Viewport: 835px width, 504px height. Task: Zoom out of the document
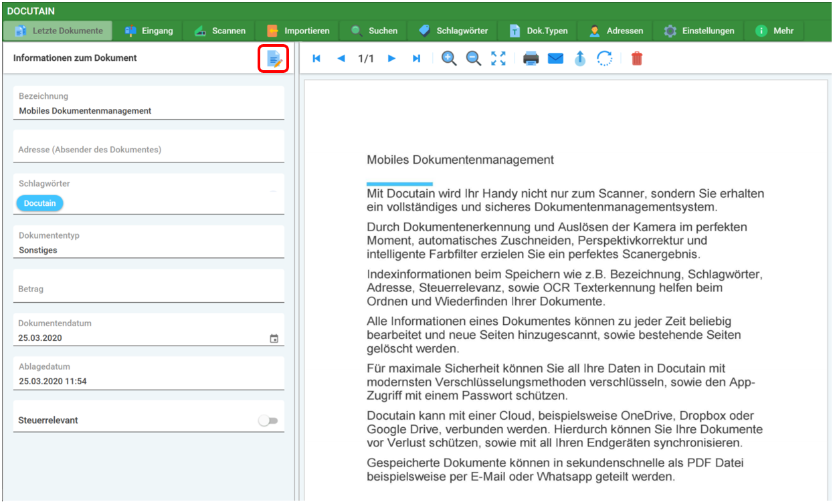tap(474, 59)
